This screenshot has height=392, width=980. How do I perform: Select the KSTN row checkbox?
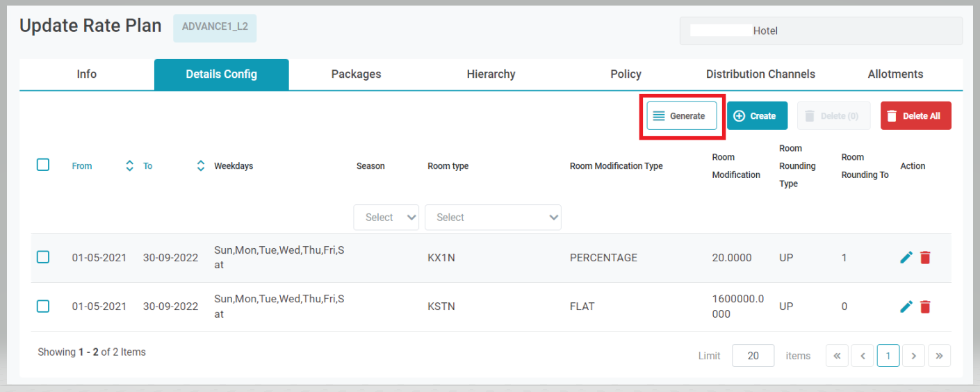(43, 307)
